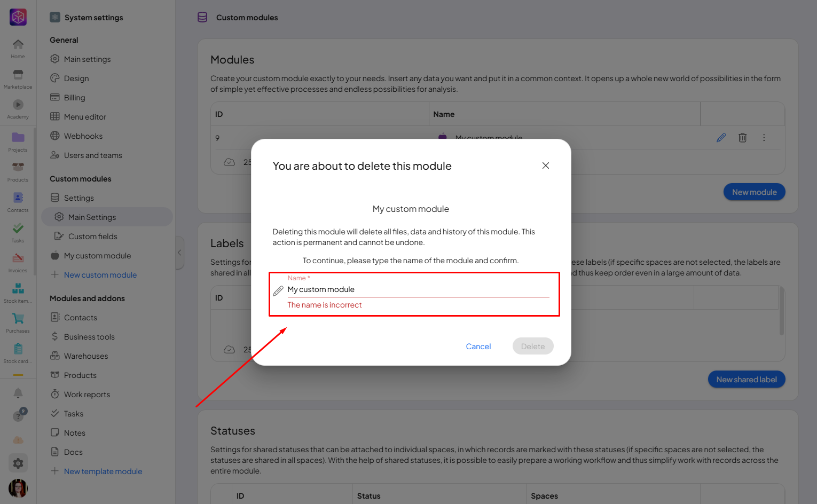Viewport: 817px width, 504px height.
Task: Open the Invoices module icon
Action: [18, 262]
